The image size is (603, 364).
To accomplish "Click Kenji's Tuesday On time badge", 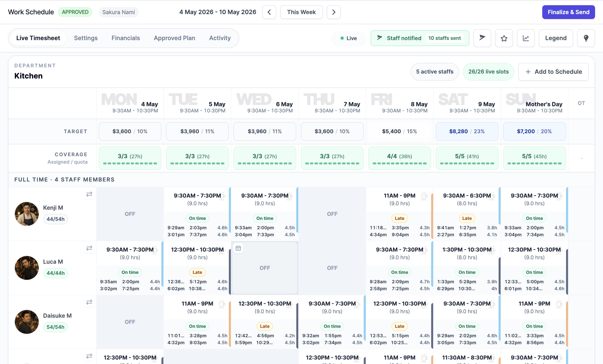I will pyautogui.click(x=197, y=218).
